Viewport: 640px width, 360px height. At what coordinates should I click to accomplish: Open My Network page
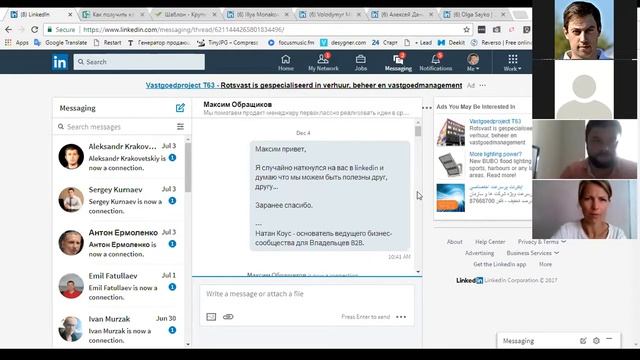(323, 63)
